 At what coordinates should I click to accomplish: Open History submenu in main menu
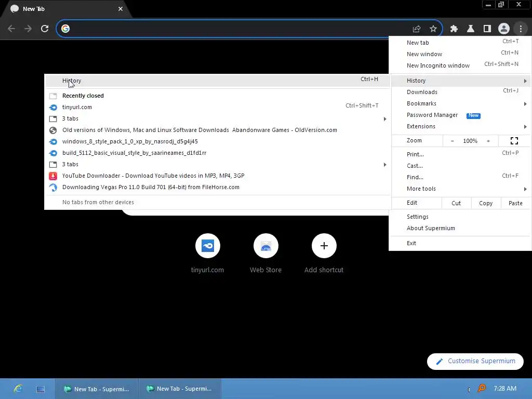461,81
